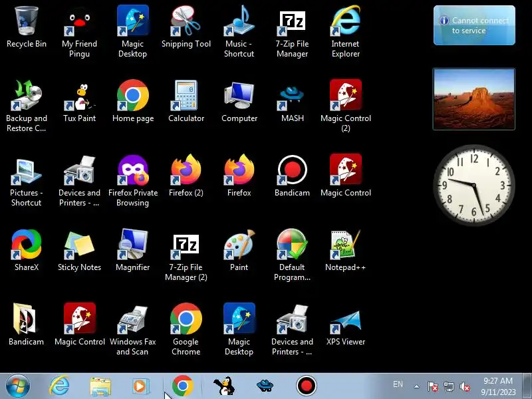532x399 pixels.
Task: Launch Tux Paint from the desktop
Action: [79, 102]
